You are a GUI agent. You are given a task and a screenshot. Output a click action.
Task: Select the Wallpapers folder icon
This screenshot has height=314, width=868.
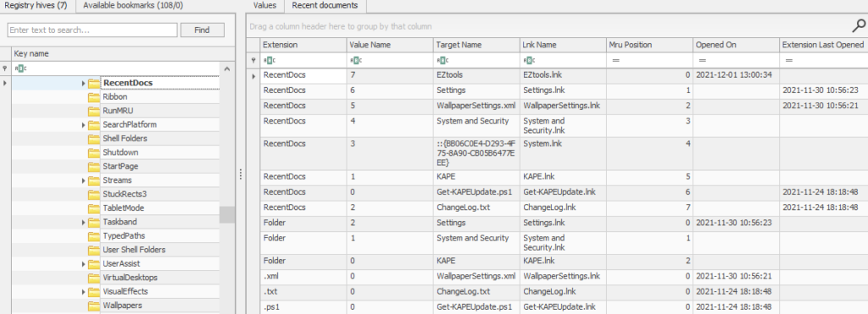tap(93, 306)
